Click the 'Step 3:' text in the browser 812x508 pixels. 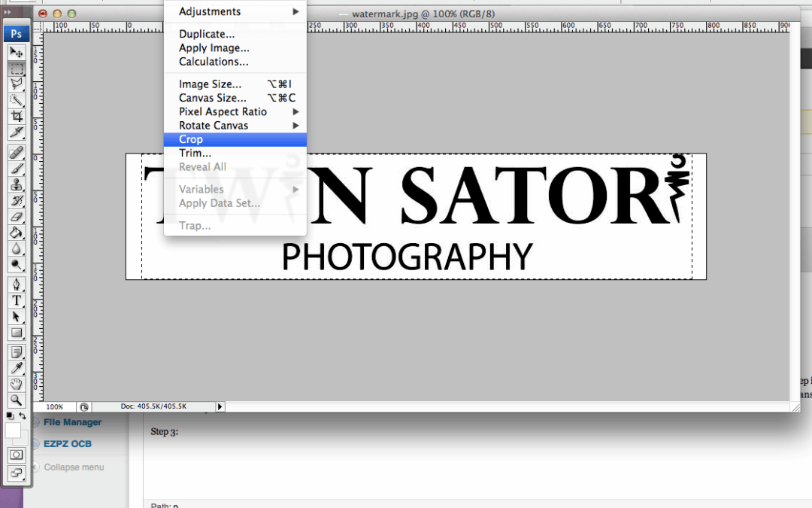pyautogui.click(x=164, y=432)
